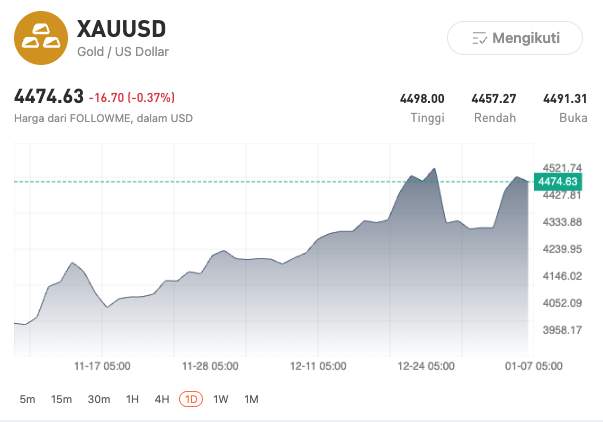This screenshot has width=603, height=422.
Task: Click the current price 4474.63 heading
Action: pyautogui.click(x=48, y=97)
